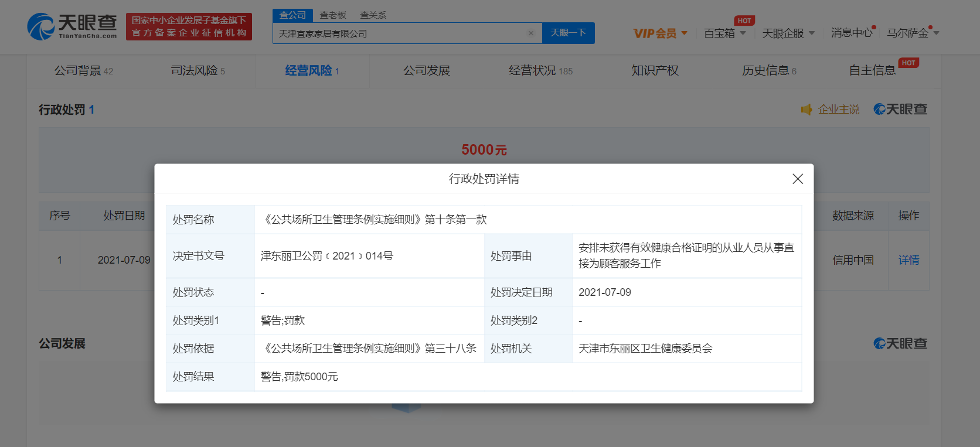The height and width of the screenshot is (447, 980).
Task: Switch to the 查关系 search tab
Action: click(373, 15)
